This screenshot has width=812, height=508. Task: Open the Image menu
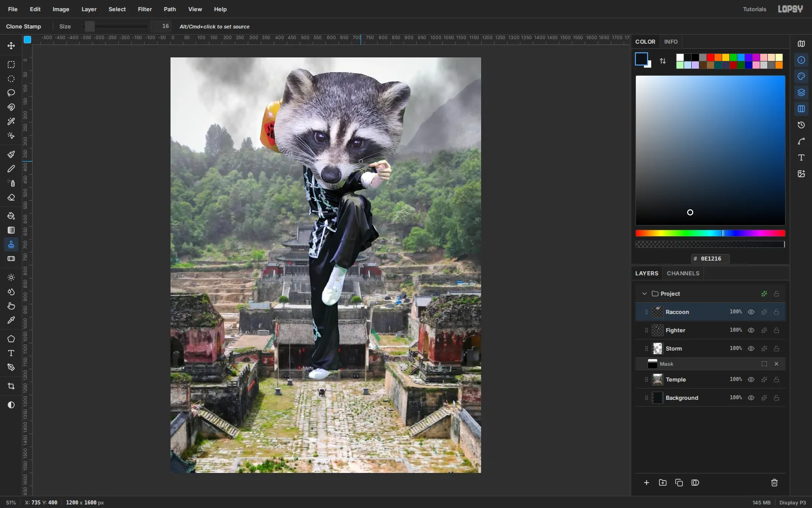(x=61, y=9)
